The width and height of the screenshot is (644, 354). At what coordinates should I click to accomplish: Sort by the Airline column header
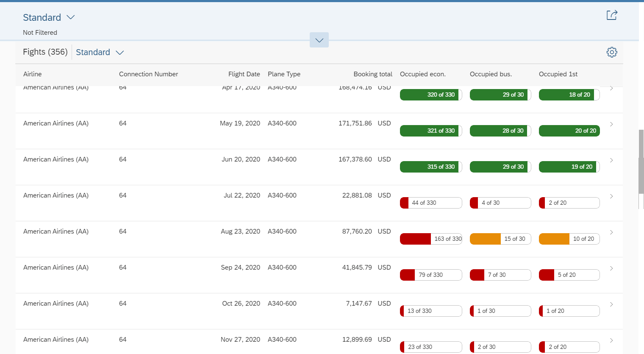(32, 74)
